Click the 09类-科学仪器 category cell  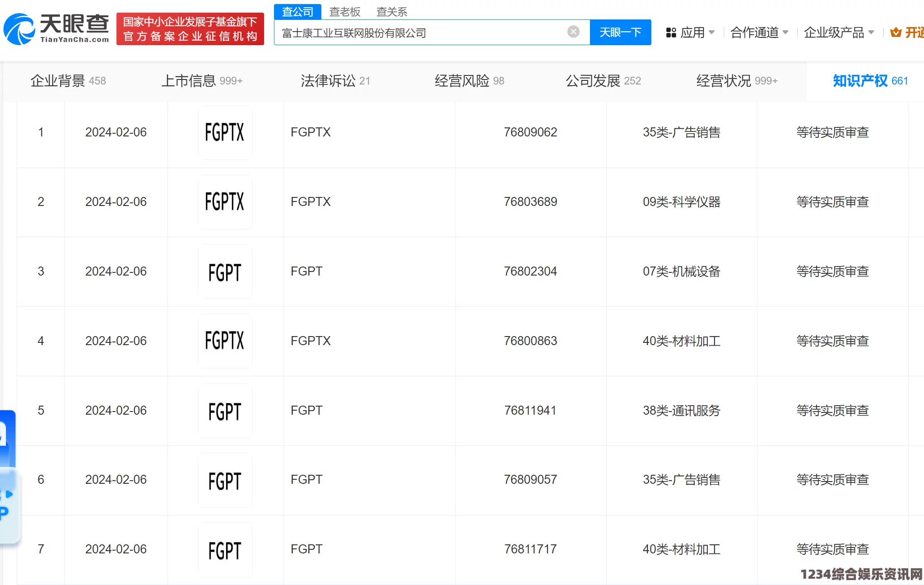click(x=682, y=202)
